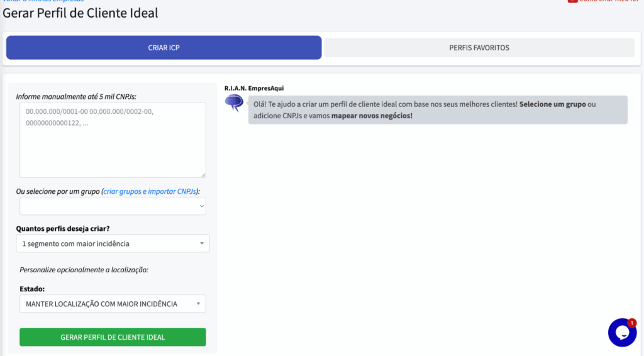Open the floating support chat widget
This screenshot has height=356, width=644.
(621, 333)
